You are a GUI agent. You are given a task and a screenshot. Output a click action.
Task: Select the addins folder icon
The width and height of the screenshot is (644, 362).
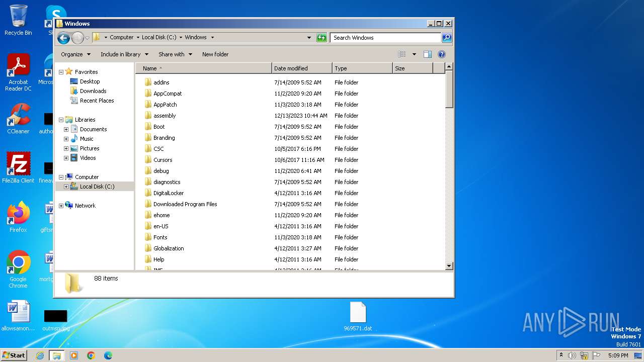pos(148,82)
